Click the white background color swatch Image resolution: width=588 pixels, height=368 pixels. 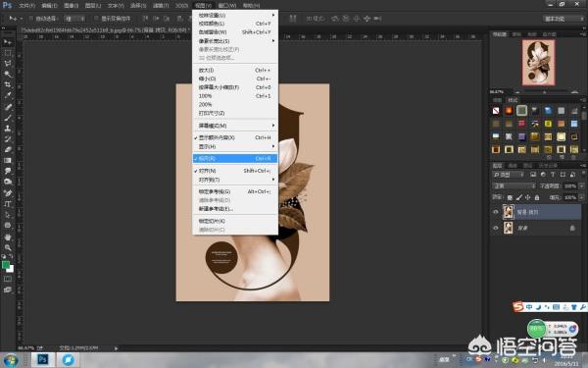[x=11, y=270]
